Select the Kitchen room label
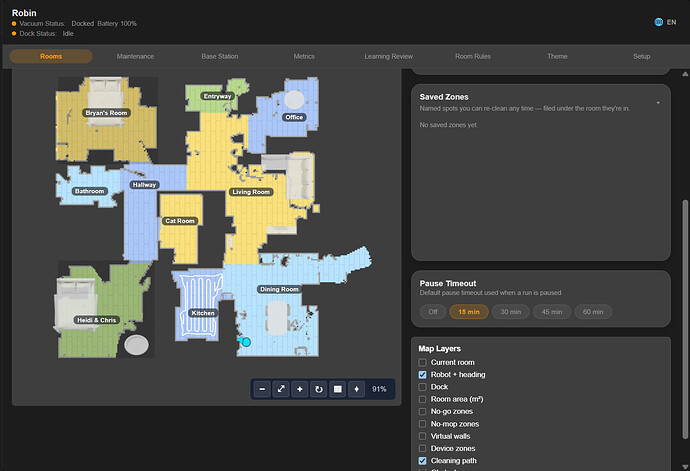 (x=203, y=313)
